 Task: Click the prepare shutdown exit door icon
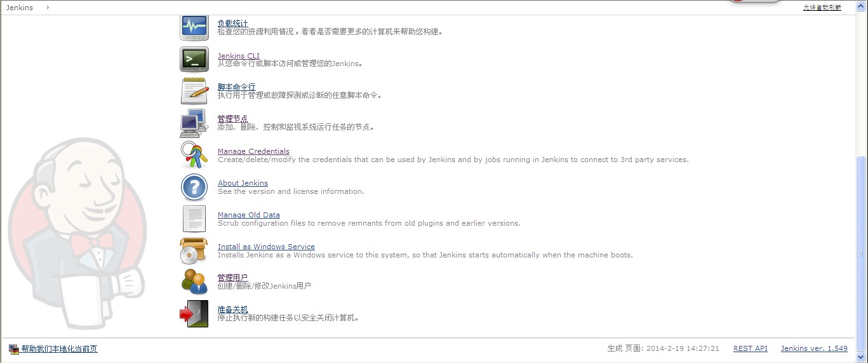(194, 313)
